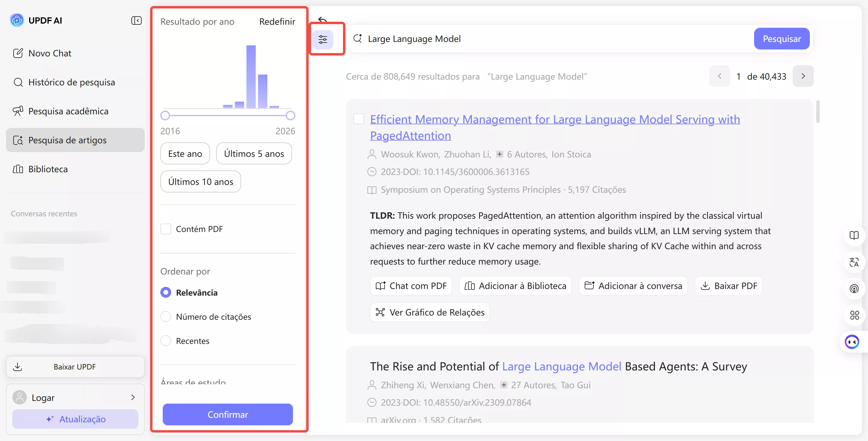The width and height of the screenshot is (868, 441).
Task: Expand the 6 Autores plus icon
Action: click(499, 154)
